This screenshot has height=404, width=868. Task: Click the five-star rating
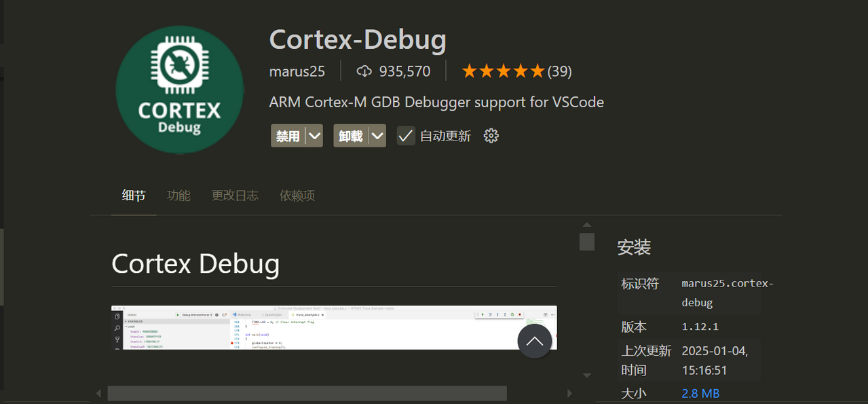tap(504, 71)
